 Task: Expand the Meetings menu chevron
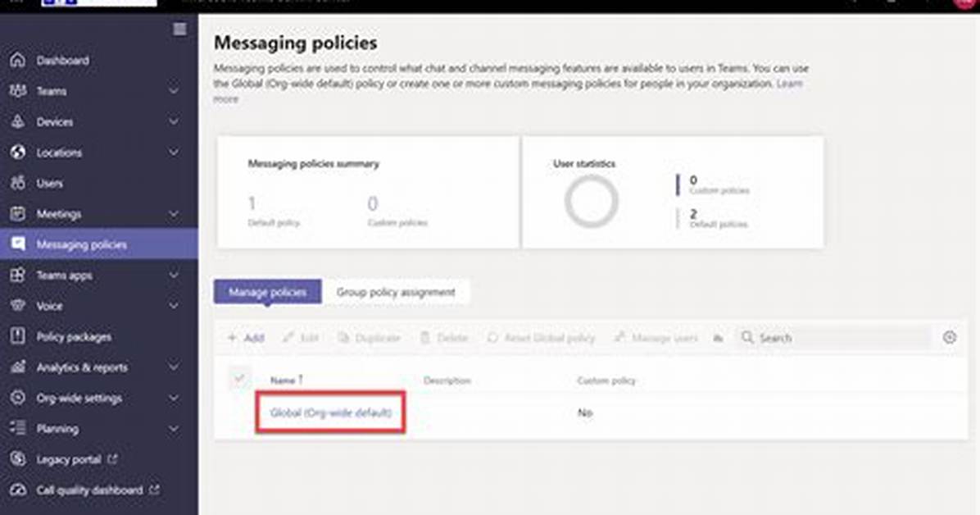[x=174, y=213]
